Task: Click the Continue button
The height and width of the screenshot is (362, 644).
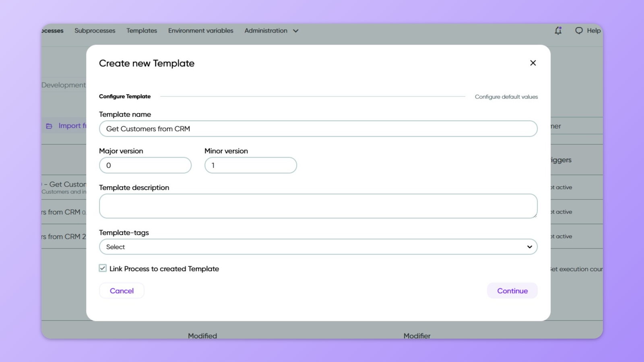Action: tap(512, 291)
